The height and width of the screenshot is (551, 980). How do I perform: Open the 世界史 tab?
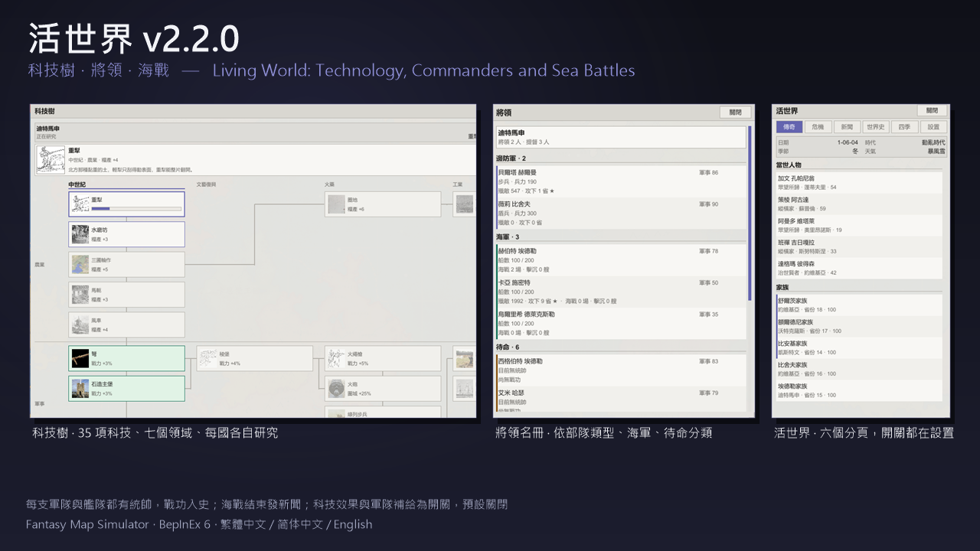[875, 127]
